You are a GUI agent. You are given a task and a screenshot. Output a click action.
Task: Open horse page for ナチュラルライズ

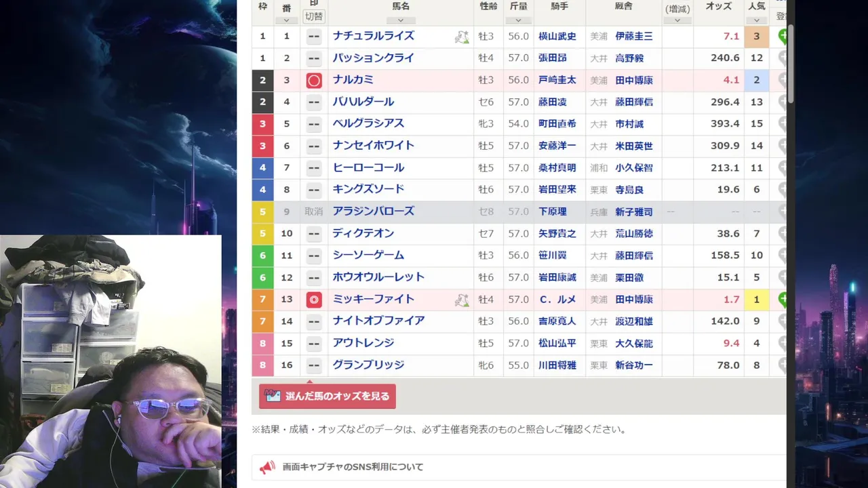pos(373,36)
